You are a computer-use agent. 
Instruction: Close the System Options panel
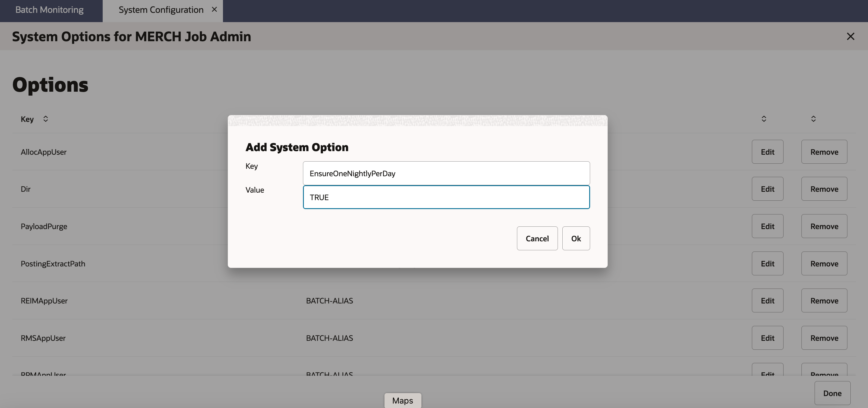click(x=850, y=36)
